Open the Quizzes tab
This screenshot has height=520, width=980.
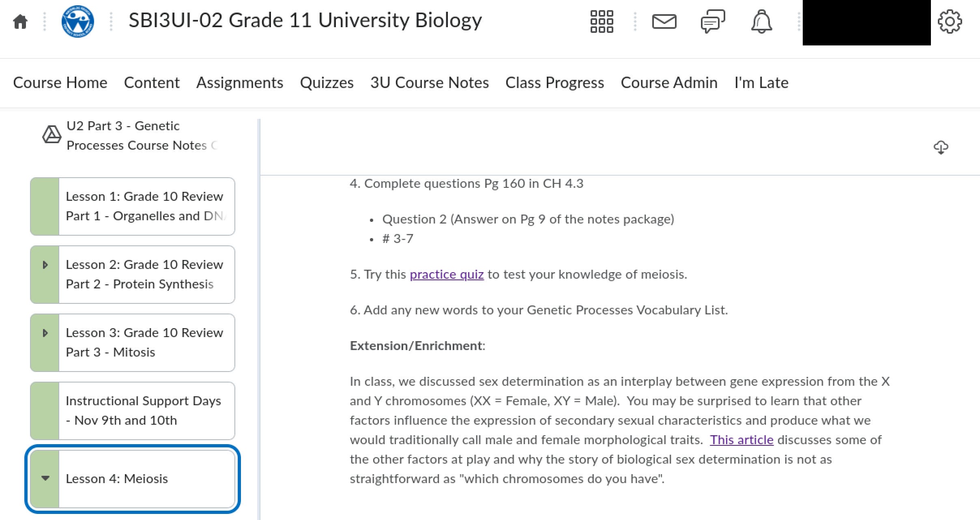pyautogui.click(x=327, y=83)
